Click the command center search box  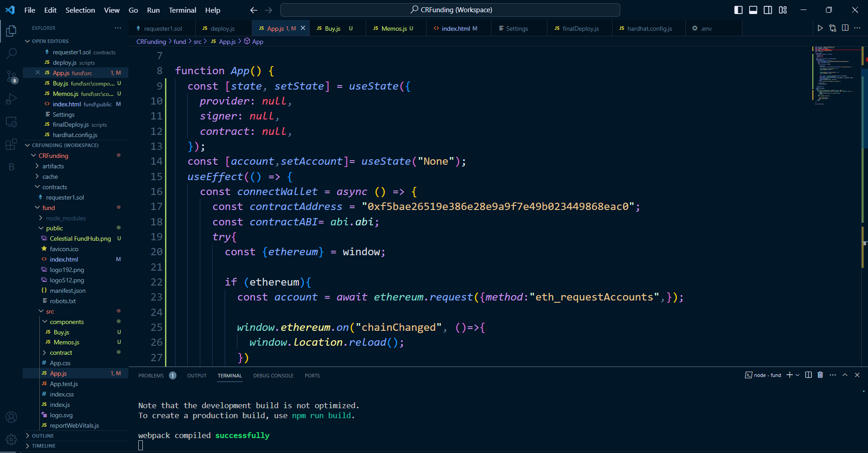pos(450,10)
